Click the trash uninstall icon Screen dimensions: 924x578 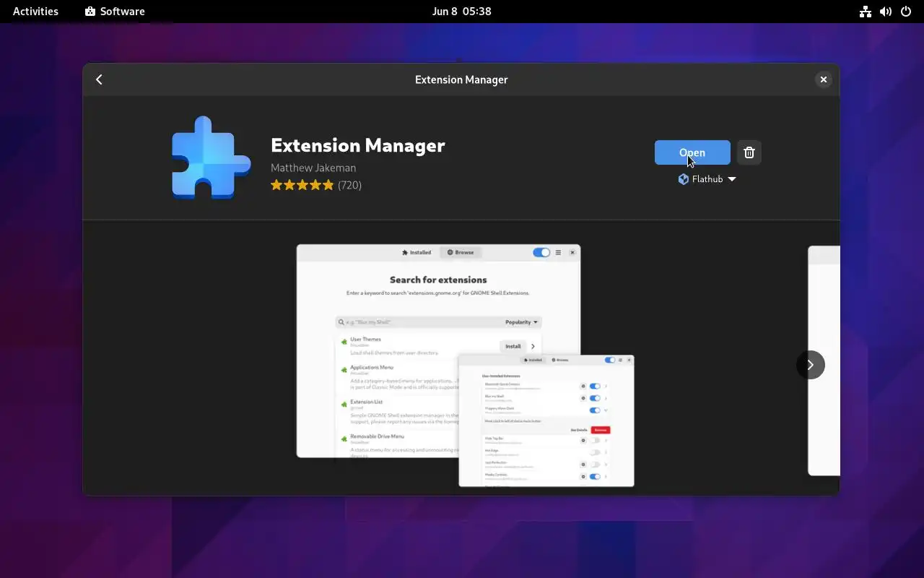click(x=749, y=152)
